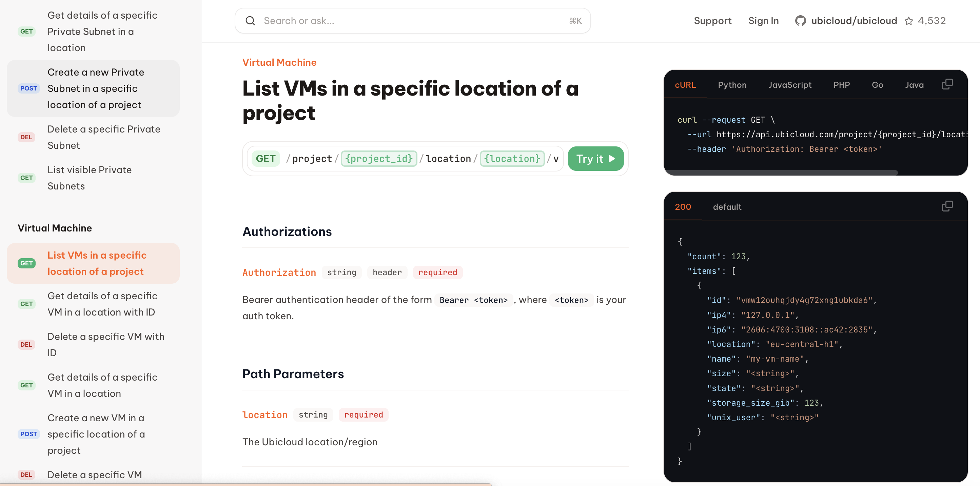This screenshot has height=486, width=980.
Task: Switch to the Python code tab
Action: click(732, 85)
